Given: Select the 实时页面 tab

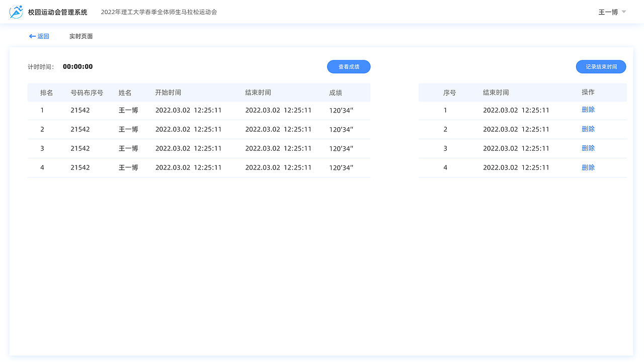Looking at the screenshot, I should [81, 36].
